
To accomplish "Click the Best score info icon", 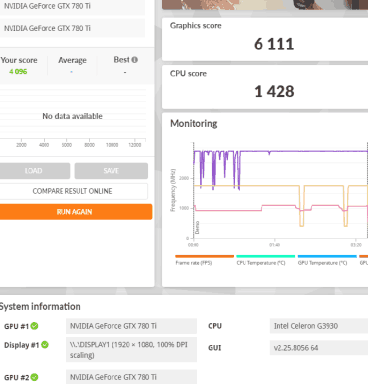I will coord(134,60).
